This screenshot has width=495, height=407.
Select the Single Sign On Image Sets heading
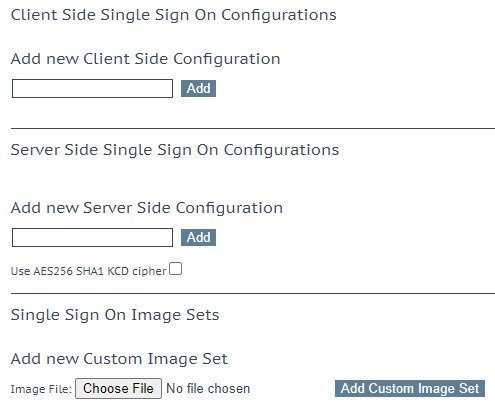pos(115,315)
